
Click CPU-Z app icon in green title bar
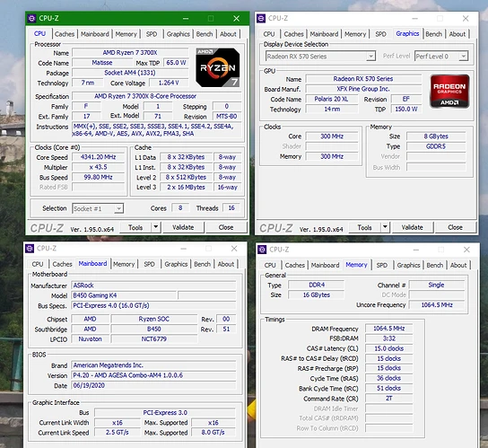pos(31,18)
